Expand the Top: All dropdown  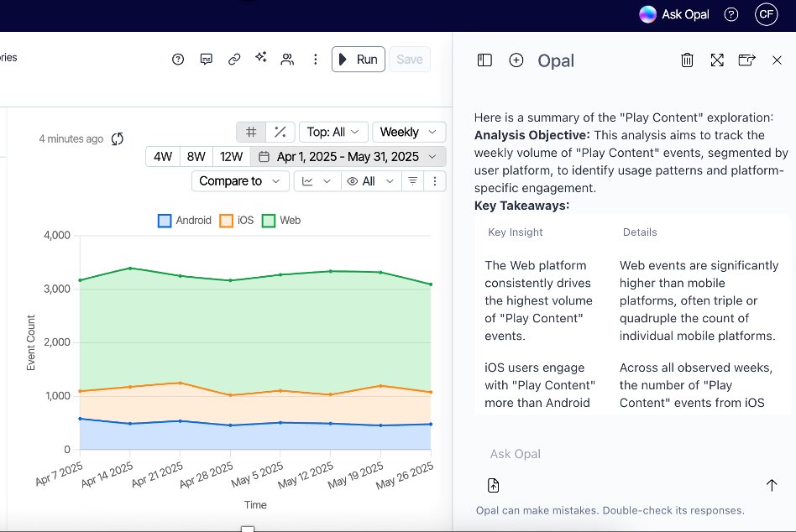point(333,132)
